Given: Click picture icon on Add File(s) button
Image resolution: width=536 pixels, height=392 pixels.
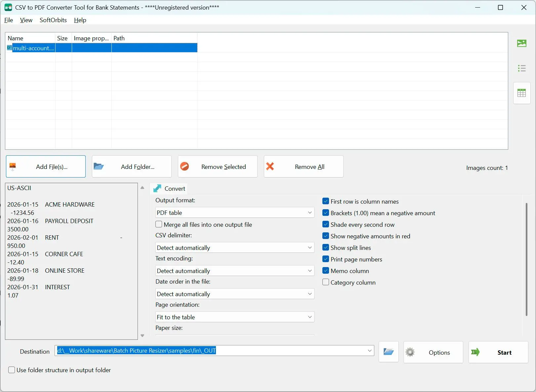Looking at the screenshot, I should click(x=13, y=167).
